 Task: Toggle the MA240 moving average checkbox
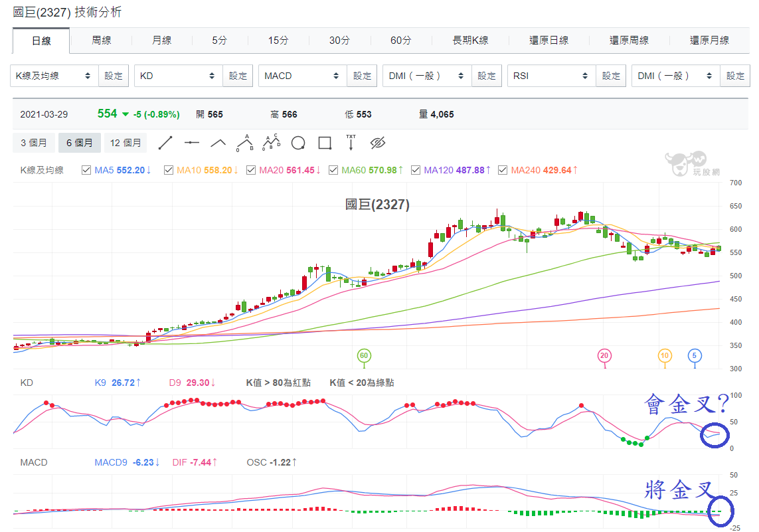(503, 170)
